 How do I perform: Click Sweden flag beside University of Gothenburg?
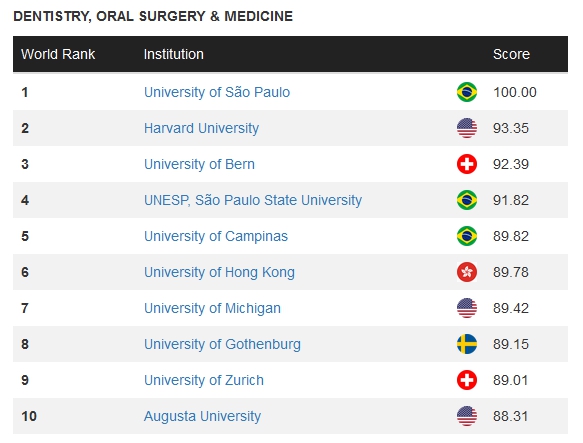[x=467, y=344]
